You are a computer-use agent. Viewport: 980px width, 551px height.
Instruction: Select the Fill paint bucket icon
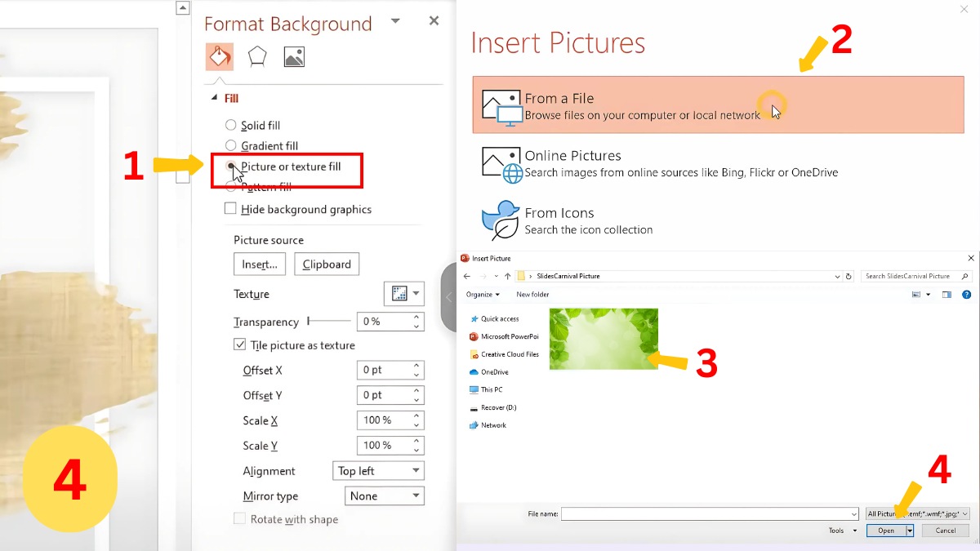(219, 56)
